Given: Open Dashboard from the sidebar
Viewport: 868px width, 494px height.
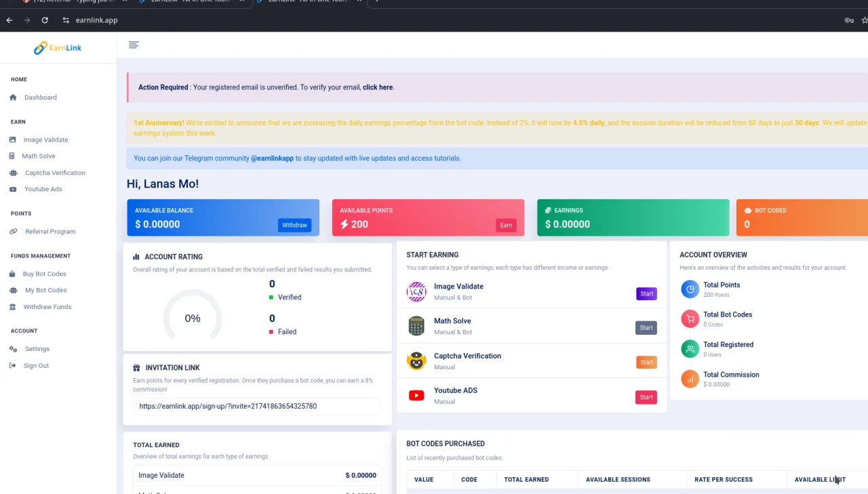Looking at the screenshot, I should (x=41, y=98).
